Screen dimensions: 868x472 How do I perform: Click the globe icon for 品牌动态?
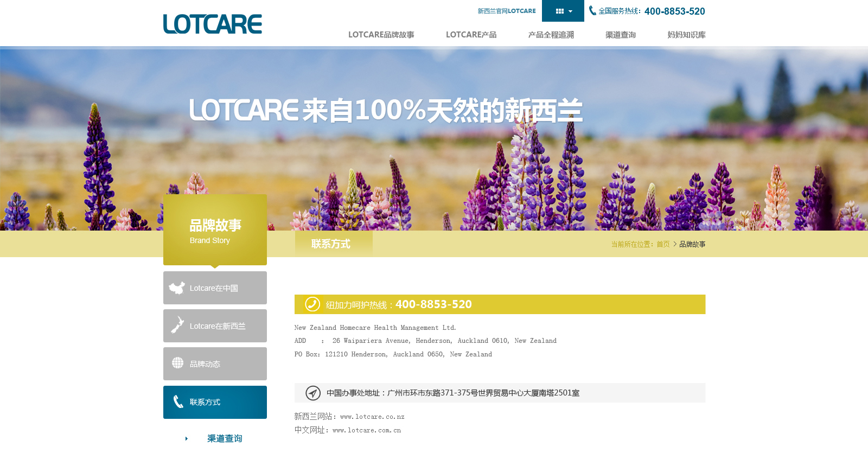177,363
